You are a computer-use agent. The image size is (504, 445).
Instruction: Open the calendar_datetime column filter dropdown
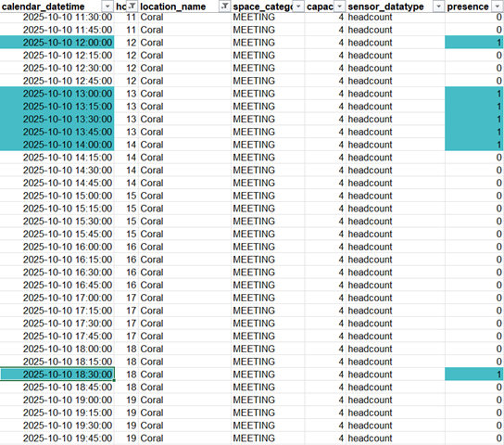pos(107,6)
